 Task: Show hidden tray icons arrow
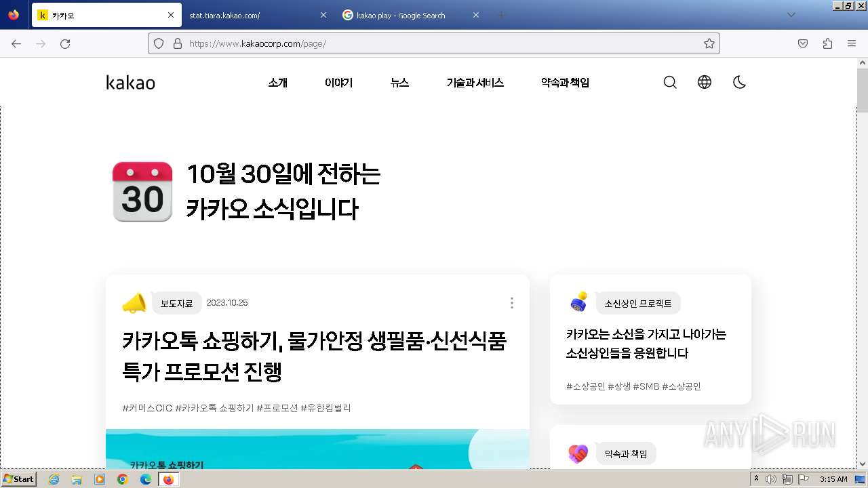(756, 479)
